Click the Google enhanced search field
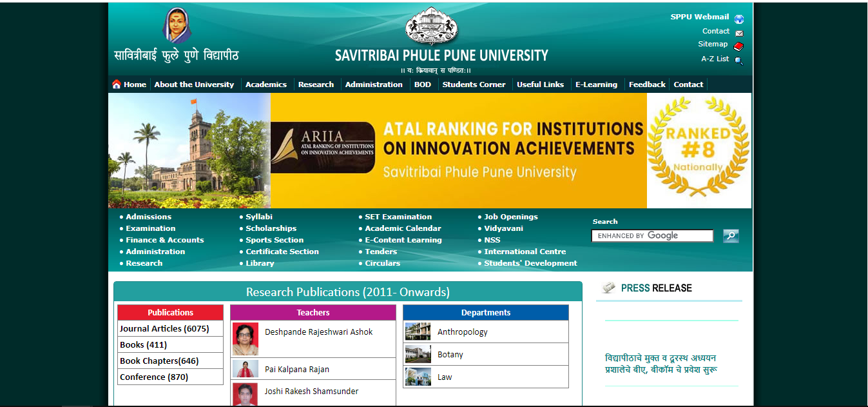868x407 pixels. click(x=652, y=236)
